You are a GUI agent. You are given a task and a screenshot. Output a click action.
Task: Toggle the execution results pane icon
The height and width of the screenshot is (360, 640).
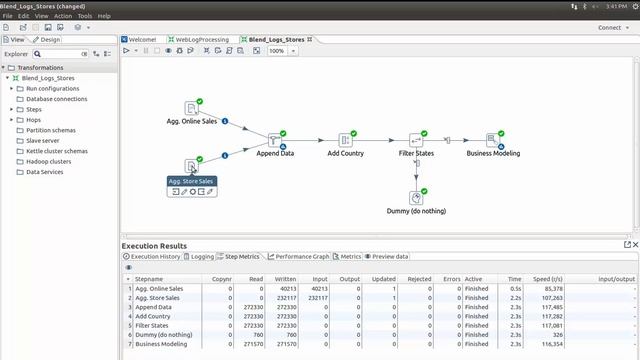pos(256,51)
